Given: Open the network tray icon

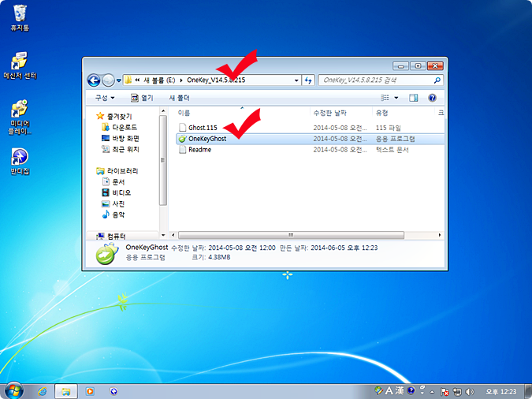Looking at the screenshot, I should point(457,392).
